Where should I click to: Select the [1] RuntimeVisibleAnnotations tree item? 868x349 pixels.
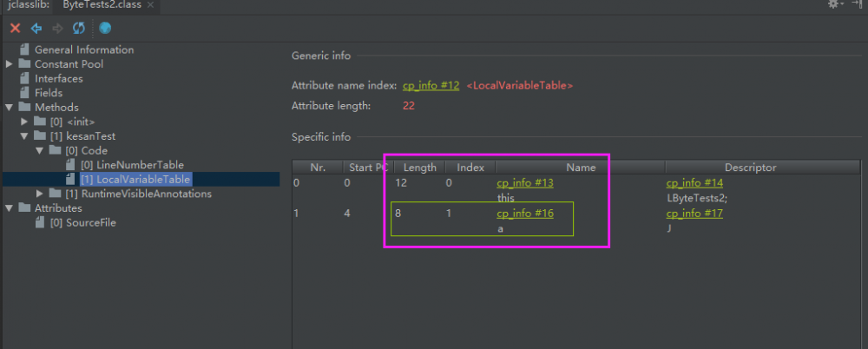point(138,194)
